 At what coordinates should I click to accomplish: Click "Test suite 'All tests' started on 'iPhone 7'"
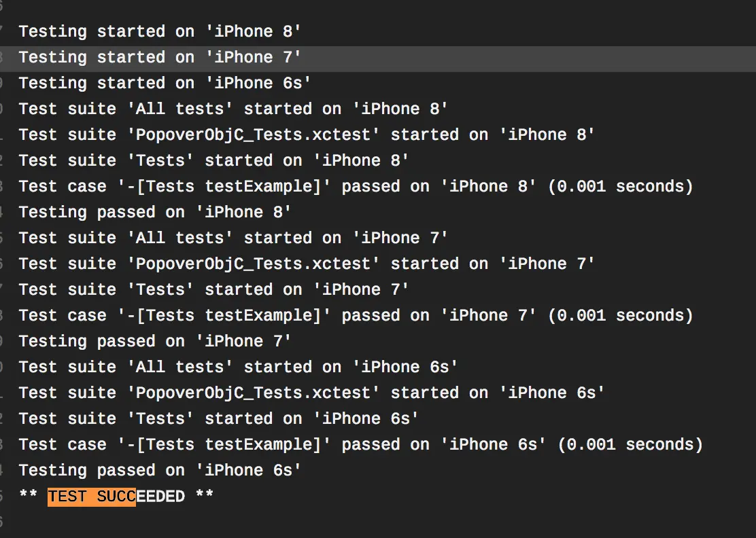tap(233, 238)
